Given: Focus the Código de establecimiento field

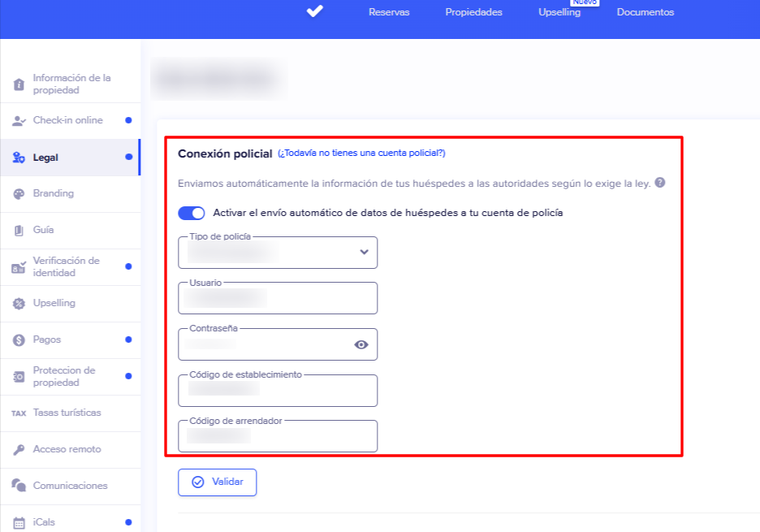Looking at the screenshot, I should (278, 391).
